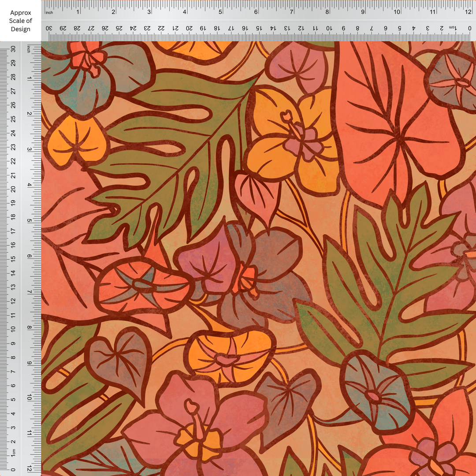The width and height of the screenshot is (476, 476).
Task: Click the "Approx Scale of Design" label
Action: (x=20, y=21)
